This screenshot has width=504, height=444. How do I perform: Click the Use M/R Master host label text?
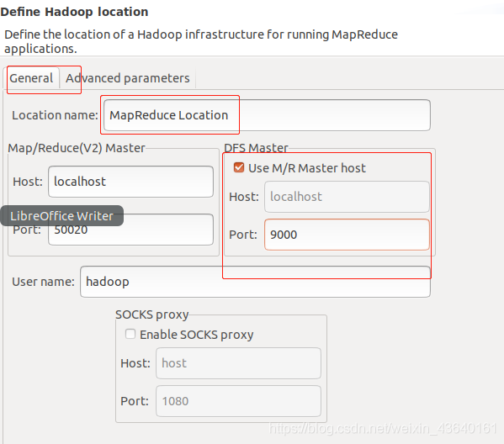click(307, 168)
